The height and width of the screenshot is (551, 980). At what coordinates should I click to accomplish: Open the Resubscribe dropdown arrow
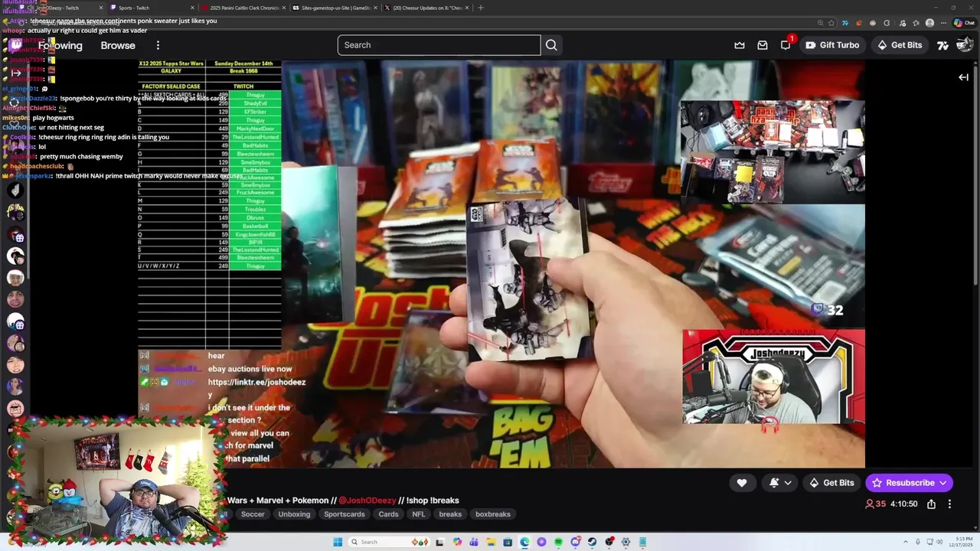click(943, 483)
